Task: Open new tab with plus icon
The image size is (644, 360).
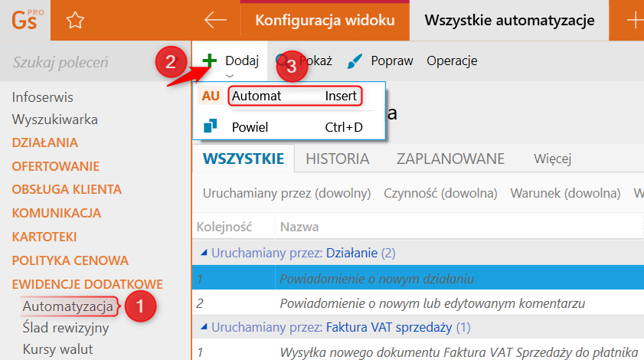Action: 635,21
